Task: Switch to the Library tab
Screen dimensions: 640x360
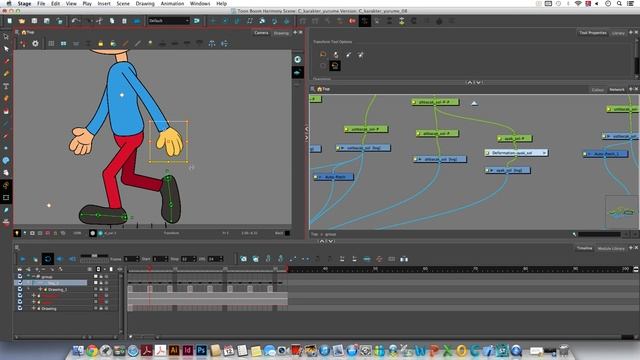Action: (x=618, y=33)
